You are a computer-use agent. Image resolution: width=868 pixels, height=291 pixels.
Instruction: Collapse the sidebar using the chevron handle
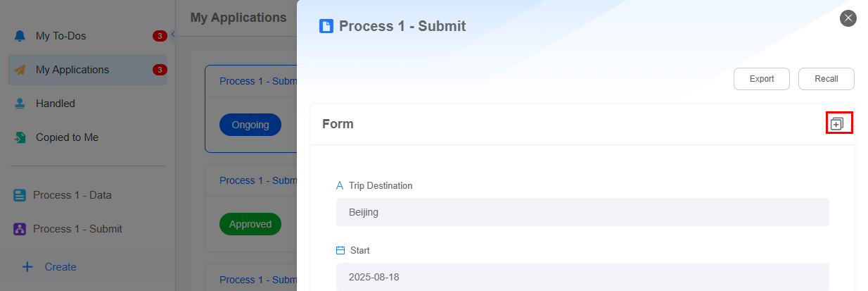(173, 34)
